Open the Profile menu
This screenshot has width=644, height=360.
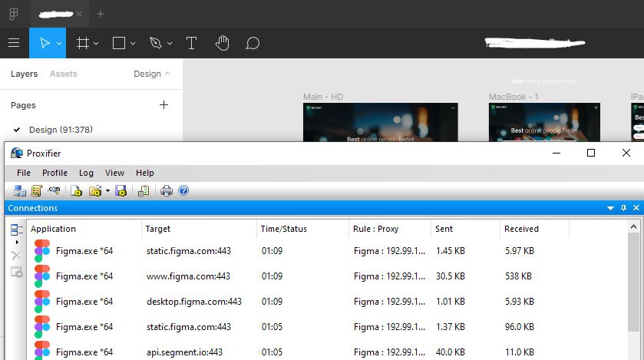pyautogui.click(x=54, y=173)
